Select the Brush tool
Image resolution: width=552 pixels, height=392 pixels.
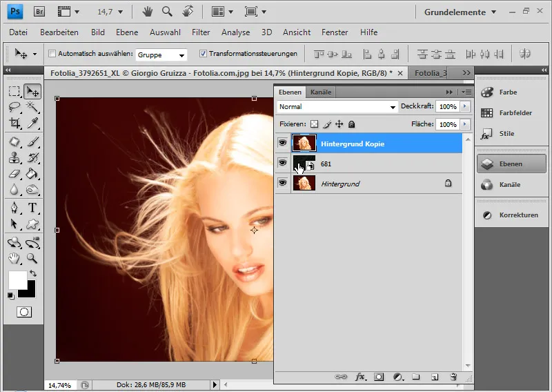point(32,141)
